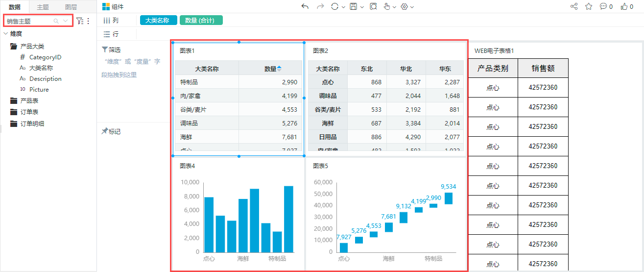This screenshot has width=644, height=272.
Task: Switch to the 主题 tab
Action: (x=43, y=7)
